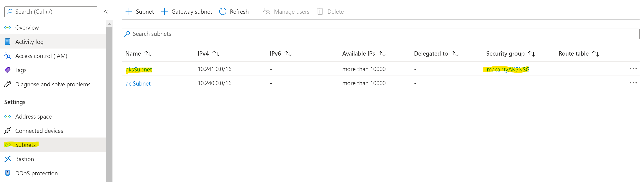This screenshot has height=182, width=644.
Task: Focus the Search subnets field
Action: click(x=380, y=34)
